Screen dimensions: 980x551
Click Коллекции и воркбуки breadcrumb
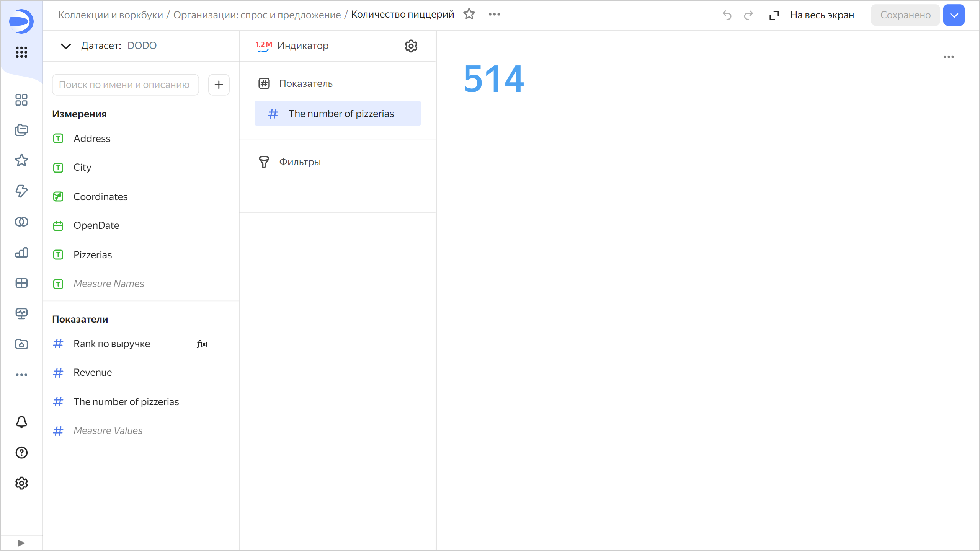pyautogui.click(x=110, y=15)
